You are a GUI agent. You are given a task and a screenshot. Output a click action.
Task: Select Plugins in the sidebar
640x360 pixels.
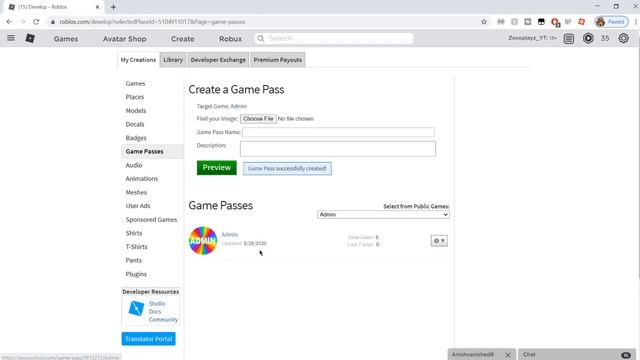(x=136, y=274)
